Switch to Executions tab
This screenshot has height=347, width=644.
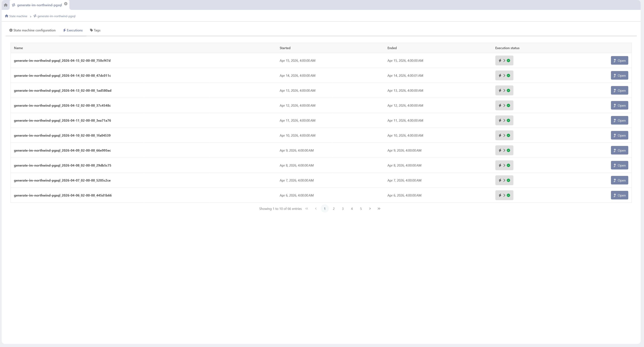coord(73,30)
